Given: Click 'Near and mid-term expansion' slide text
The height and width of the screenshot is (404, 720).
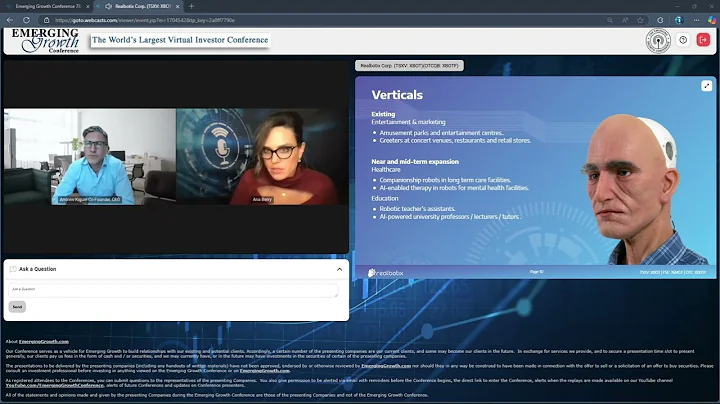Looking at the screenshot, I should (415, 162).
